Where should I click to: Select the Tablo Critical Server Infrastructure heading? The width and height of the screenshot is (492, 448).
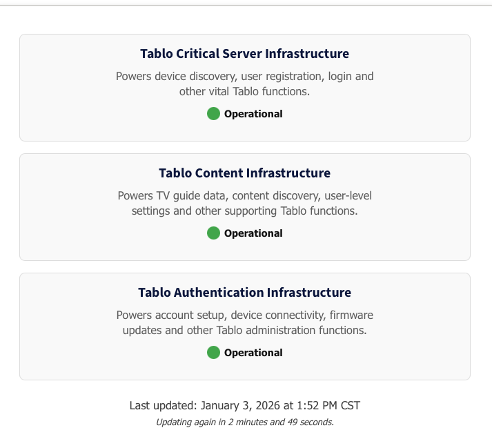point(244,54)
